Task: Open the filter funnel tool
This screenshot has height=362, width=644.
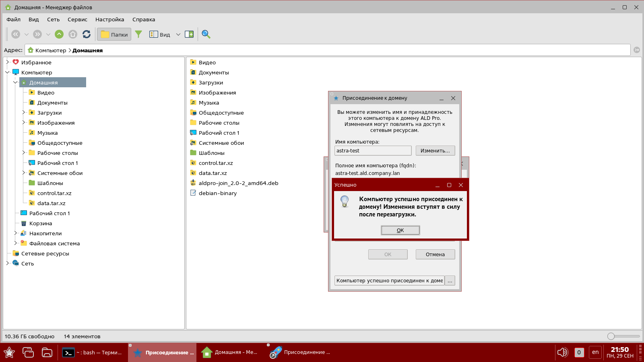Action: (x=138, y=34)
